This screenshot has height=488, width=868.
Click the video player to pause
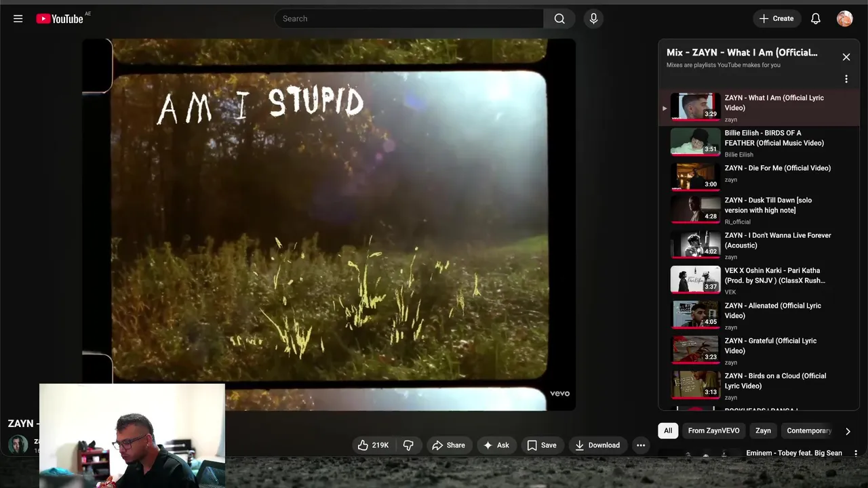329,224
